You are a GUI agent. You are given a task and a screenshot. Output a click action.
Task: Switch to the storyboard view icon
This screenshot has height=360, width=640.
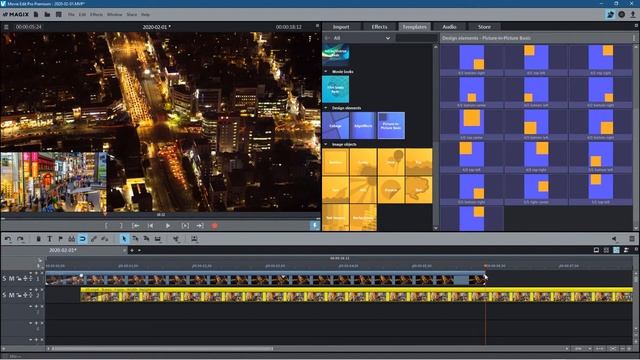(596, 250)
